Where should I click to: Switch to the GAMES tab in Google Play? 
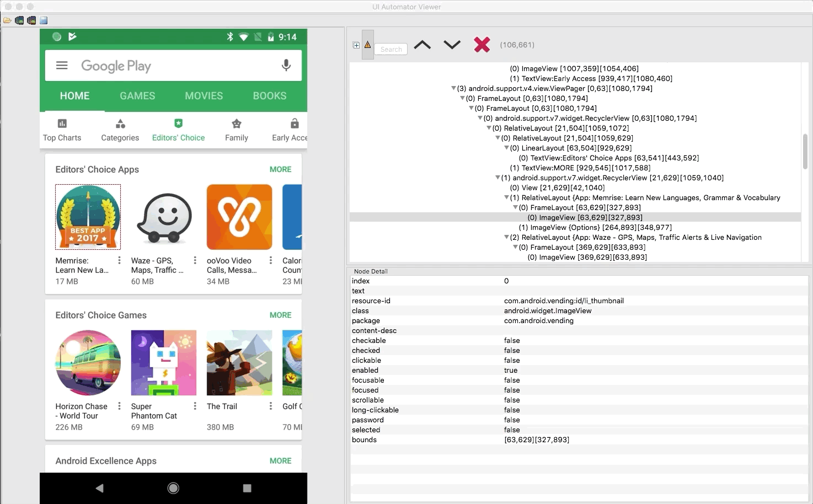pos(137,95)
